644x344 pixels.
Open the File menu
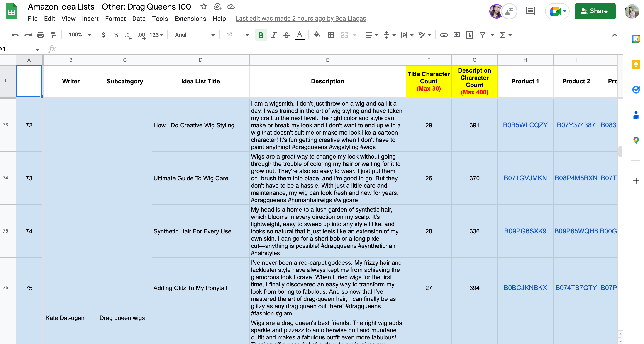[x=32, y=19]
